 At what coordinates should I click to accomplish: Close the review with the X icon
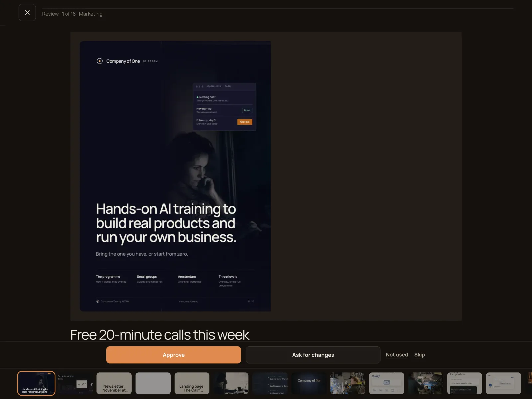pyautogui.click(x=27, y=13)
